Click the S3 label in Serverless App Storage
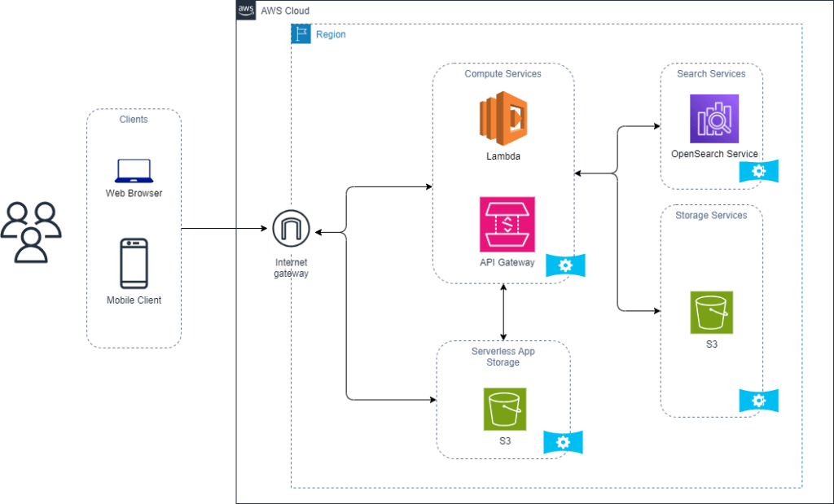Screen dimensions: 834x504 click(505, 441)
